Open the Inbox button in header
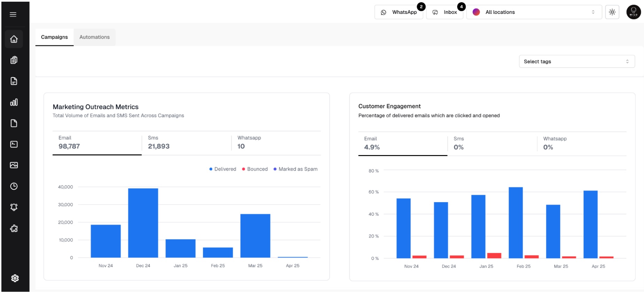The image size is (644, 292). (445, 12)
